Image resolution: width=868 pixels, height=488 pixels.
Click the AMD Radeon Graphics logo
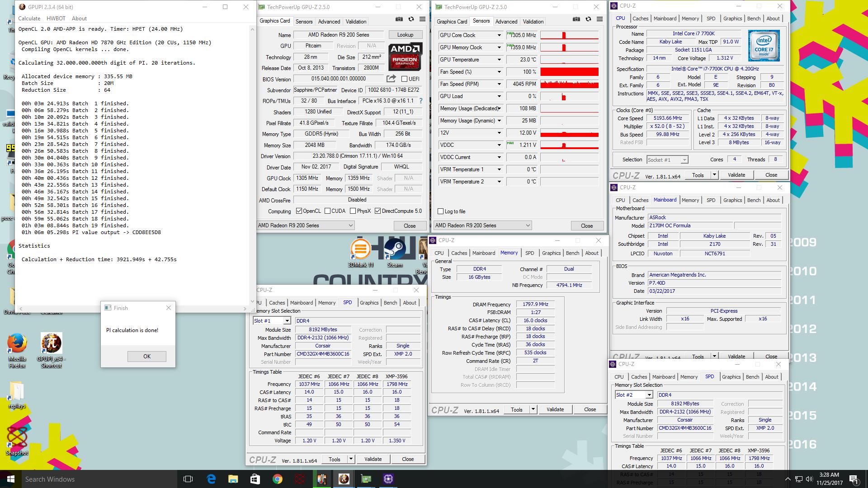(x=405, y=56)
